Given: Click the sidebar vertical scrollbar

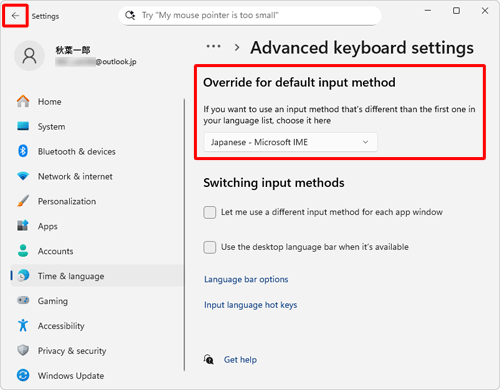Looking at the screenshot, I should pos(184,235).
